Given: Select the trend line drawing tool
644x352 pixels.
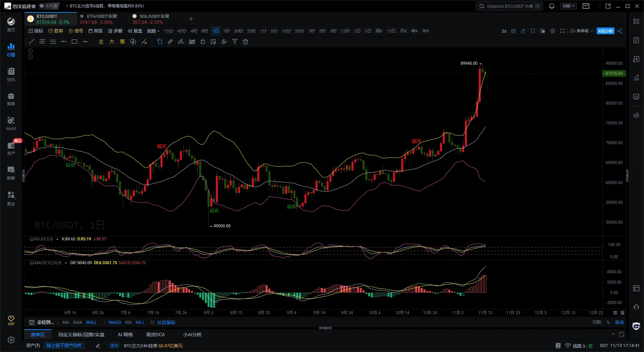Looking at the screenshot, I should point(32,42).
